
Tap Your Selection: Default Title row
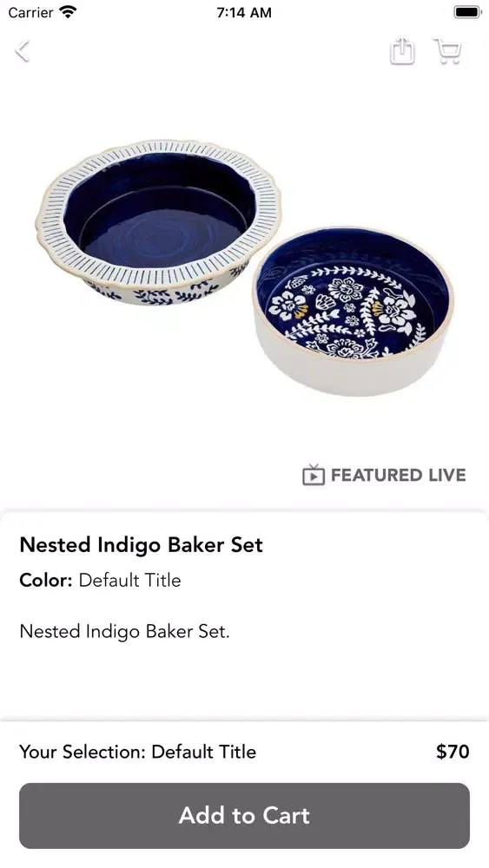pyautogui.click(x=138, y=752)
